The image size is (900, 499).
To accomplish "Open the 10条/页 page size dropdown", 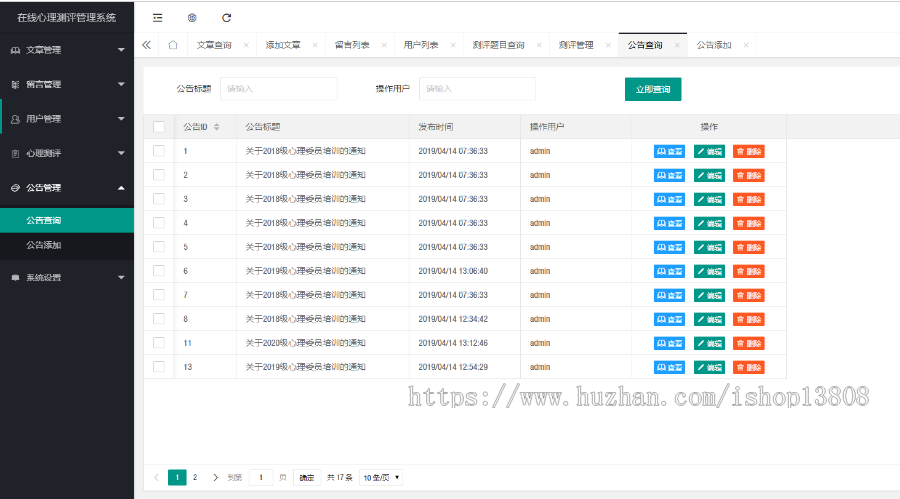I will point(381,478).
